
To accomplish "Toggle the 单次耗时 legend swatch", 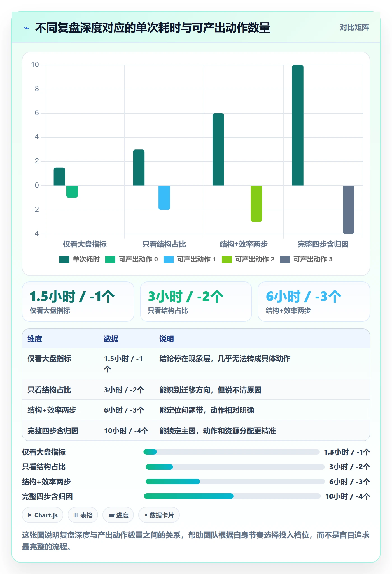I will [64, 260].
